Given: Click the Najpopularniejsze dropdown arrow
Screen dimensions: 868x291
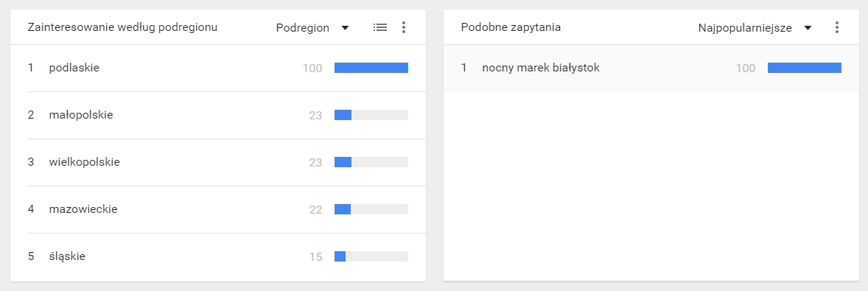Looking at the screenshot, I should pyautogui.click(x=807, y=28).
